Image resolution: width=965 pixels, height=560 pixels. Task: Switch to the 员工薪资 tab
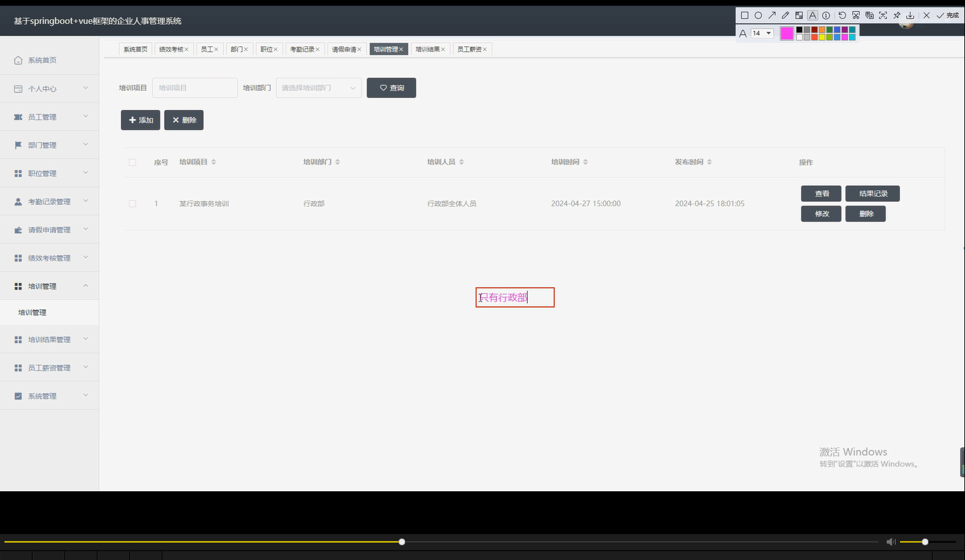(470, 48)
